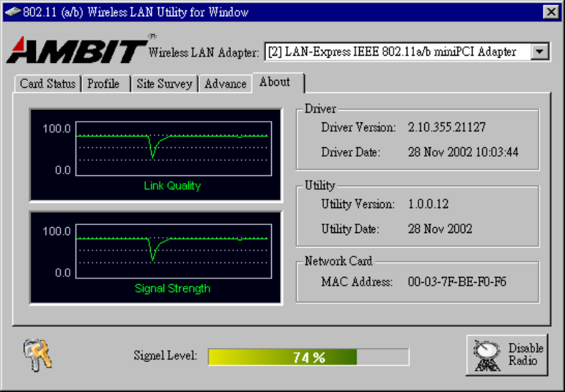
Task: Switch to the Card Status tab
Action: coord(48,84)
